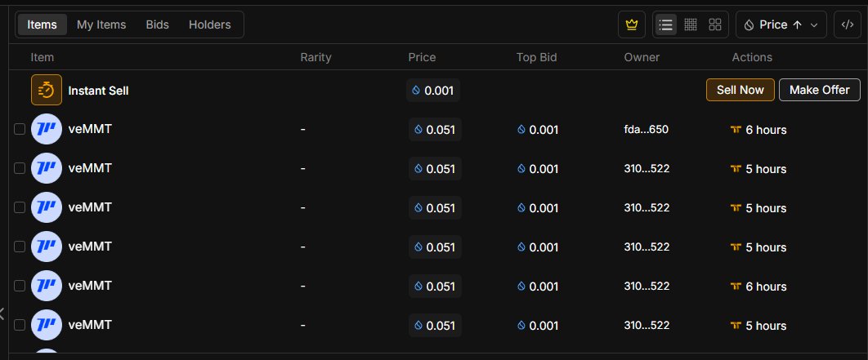Image resolution: width=868 pixels, height=360 pixels.
Task: Click 0.051 price in 310...522 six-hour row
Action: [435, 287]
